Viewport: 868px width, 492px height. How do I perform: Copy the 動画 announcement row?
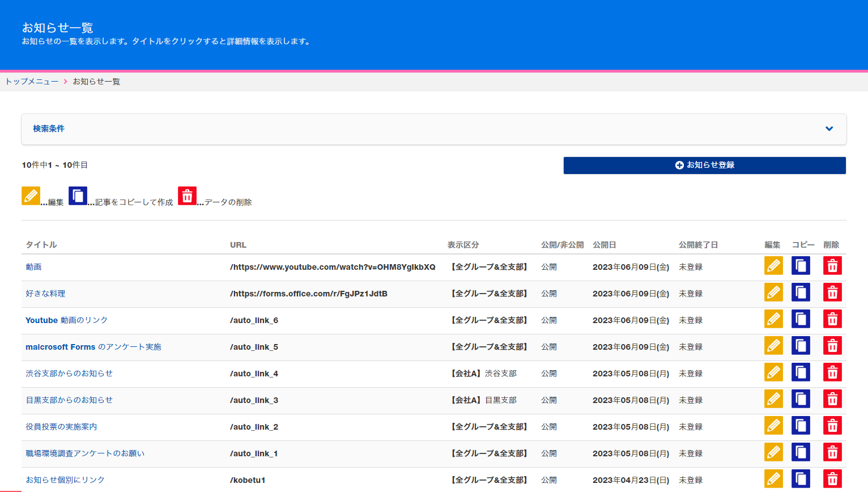(801, 266)
